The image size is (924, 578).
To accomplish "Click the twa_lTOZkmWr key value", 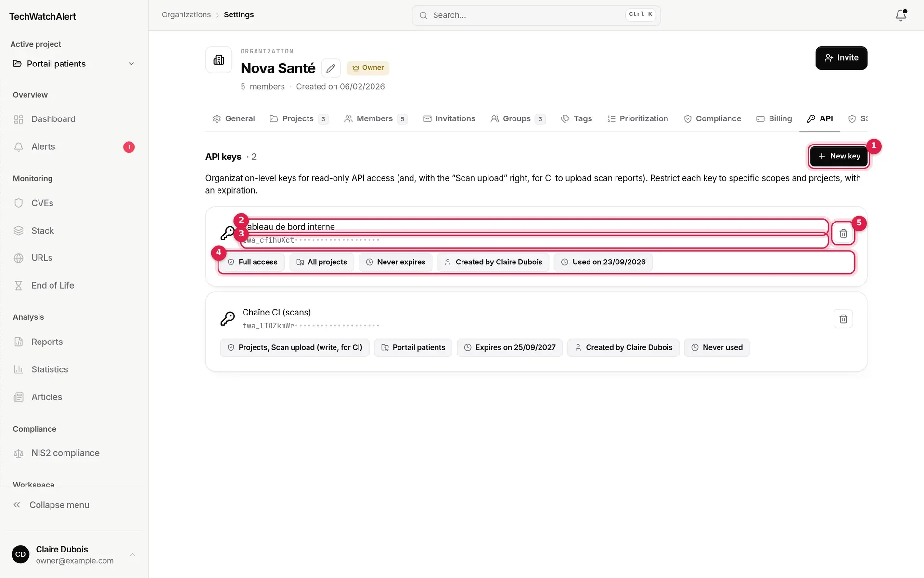I will 311,326.
